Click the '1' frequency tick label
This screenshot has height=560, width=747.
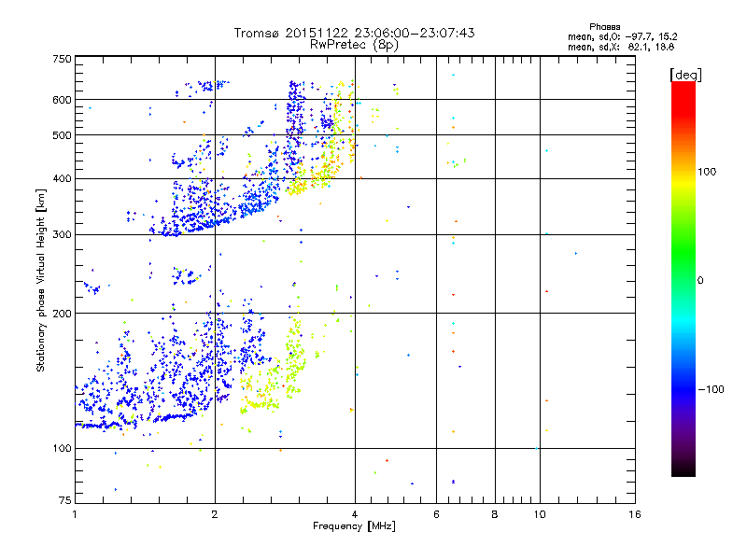click(x=75, y=514)
